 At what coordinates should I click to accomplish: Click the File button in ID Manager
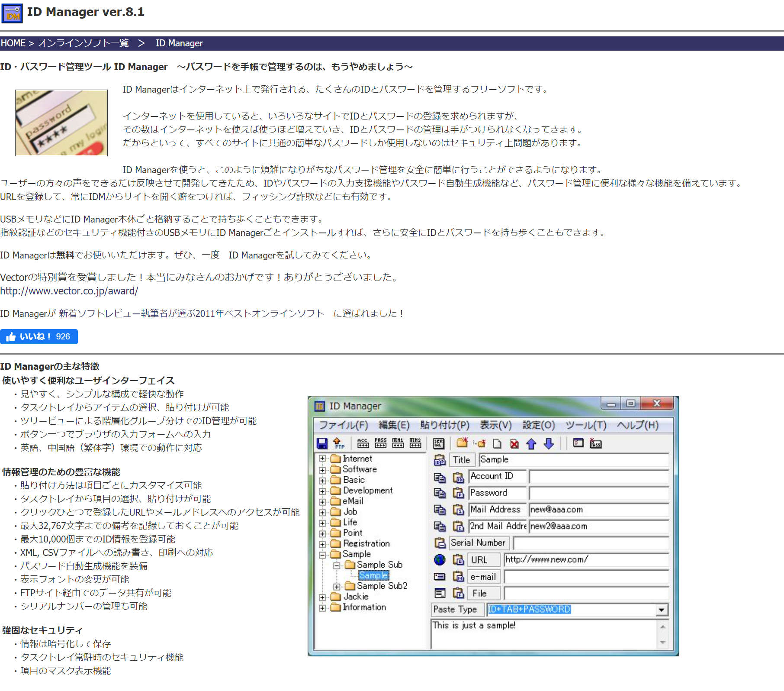click(x=484, y=593)
